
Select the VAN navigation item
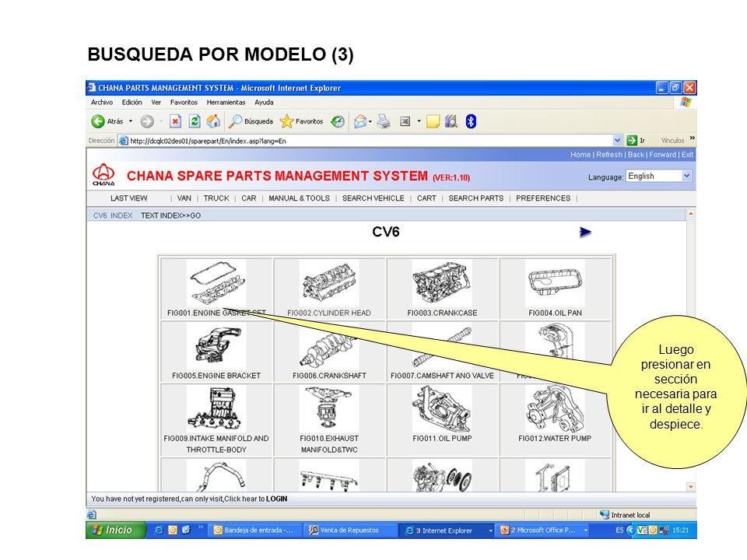pos(184,198)
